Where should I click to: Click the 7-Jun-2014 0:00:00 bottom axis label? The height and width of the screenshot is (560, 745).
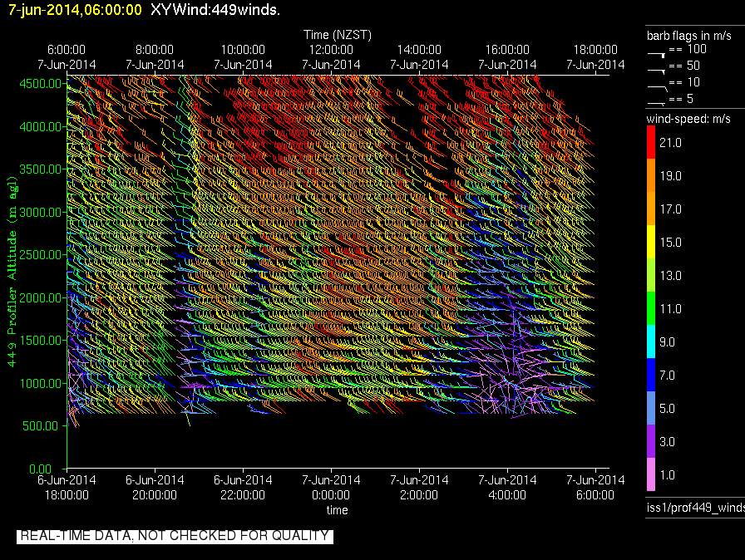(x=331, y=488)
